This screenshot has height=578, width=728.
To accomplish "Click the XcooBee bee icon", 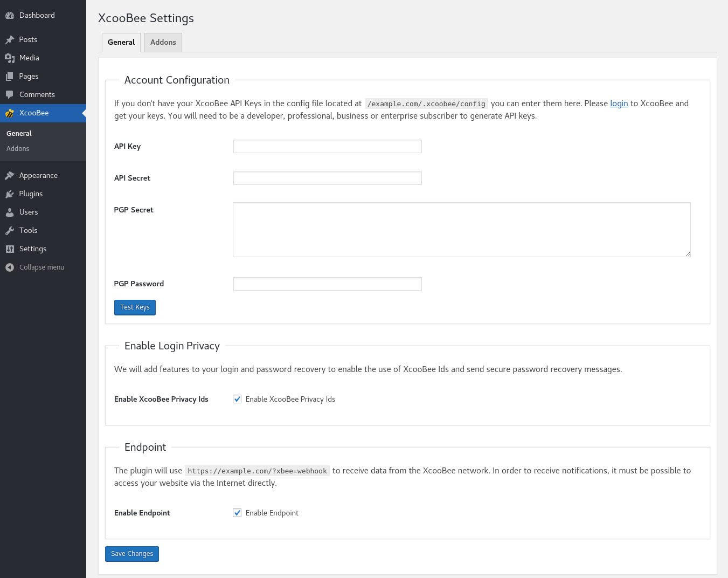I will 10,113.
